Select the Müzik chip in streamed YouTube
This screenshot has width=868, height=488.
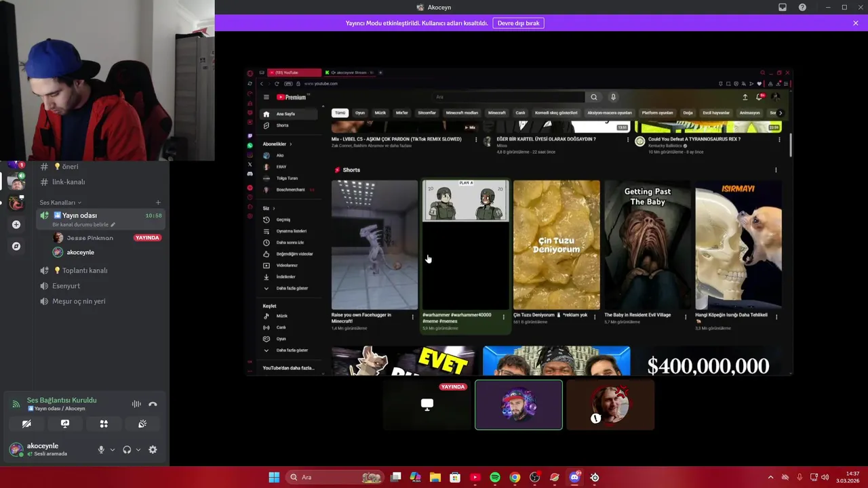click(x=380, y=113)
